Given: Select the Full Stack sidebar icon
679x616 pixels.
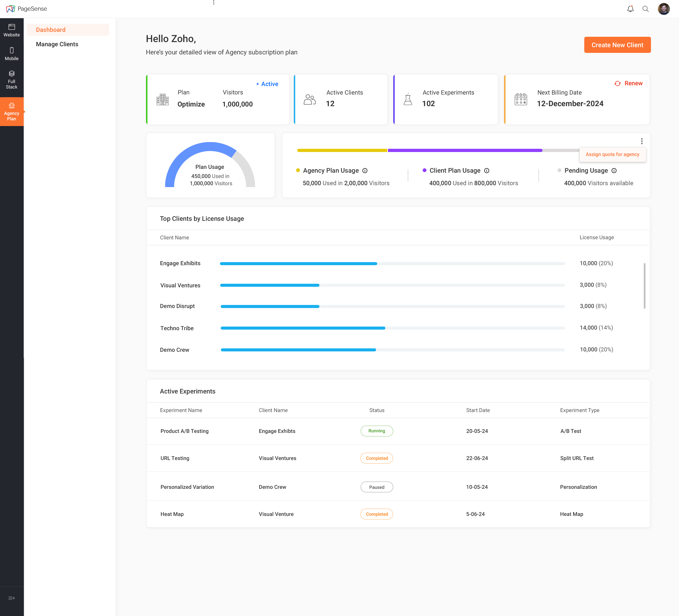Looking at the screenshot, I should 12,80.
